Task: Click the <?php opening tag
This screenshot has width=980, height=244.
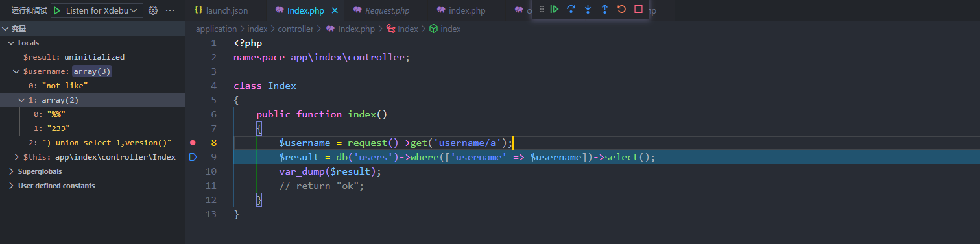Action: point(248,43)
